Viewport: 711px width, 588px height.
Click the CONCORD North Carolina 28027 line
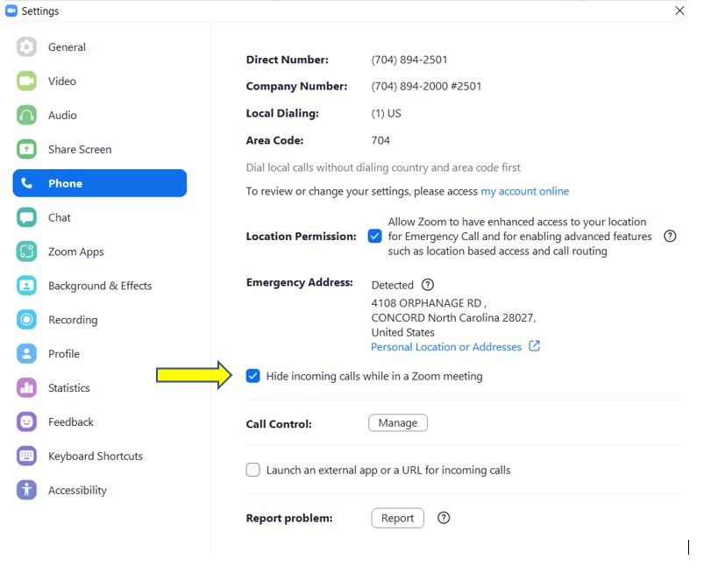(453, 318)
